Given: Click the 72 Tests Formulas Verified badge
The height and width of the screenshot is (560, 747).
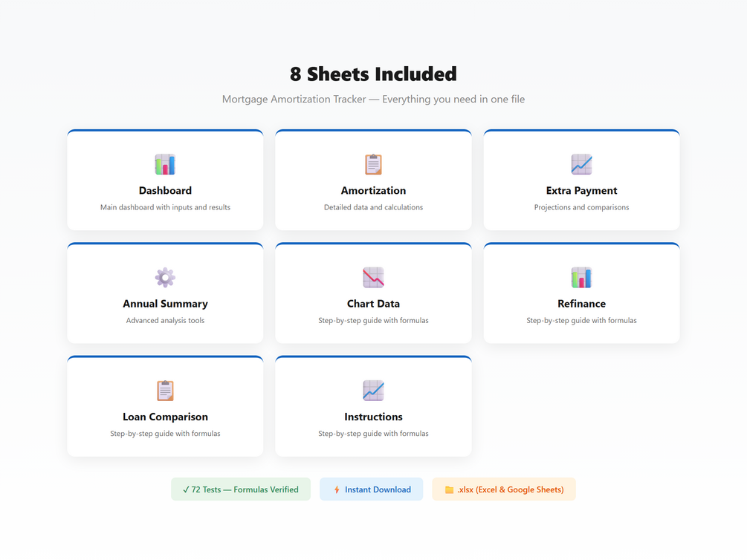Looking at the screenshot, I should tap(241, 489).
